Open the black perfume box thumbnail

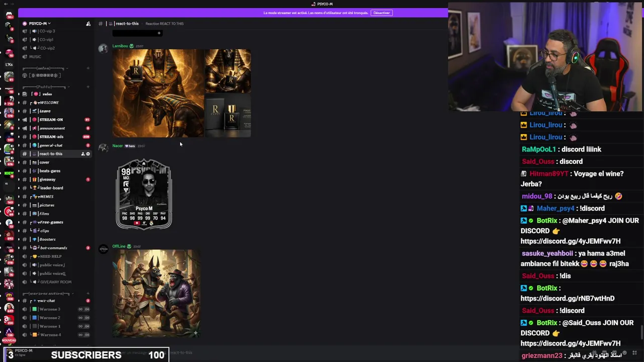(x=227, y=116)
